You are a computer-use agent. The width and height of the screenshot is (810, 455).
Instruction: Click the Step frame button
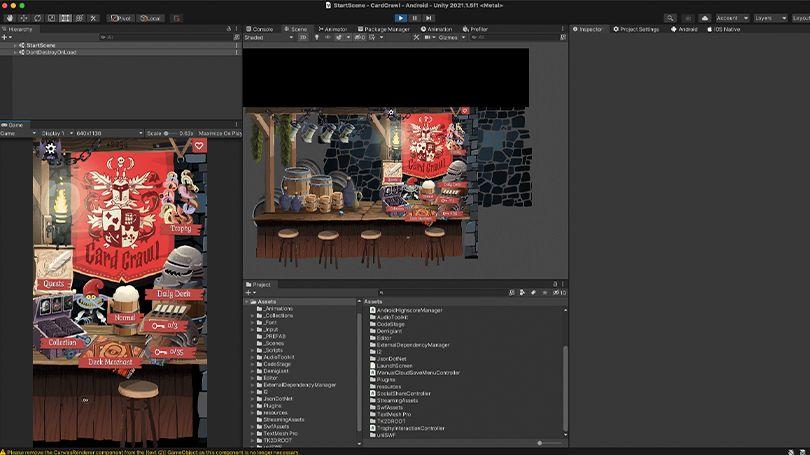click(x=428, y=18)
